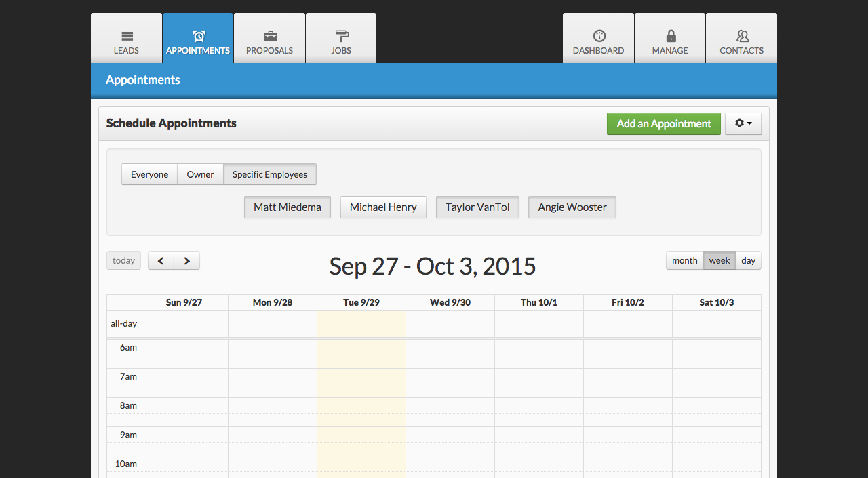Click the Schedule Appointments heading
Image resolution: width=868 pixels, height=478 pixels.
(x=172, y=123)
